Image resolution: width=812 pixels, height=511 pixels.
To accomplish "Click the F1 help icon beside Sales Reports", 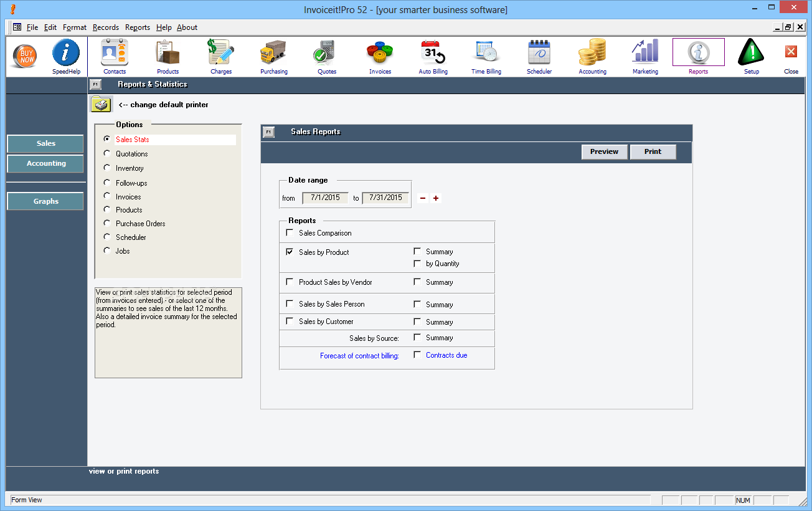I will (268, 131).
